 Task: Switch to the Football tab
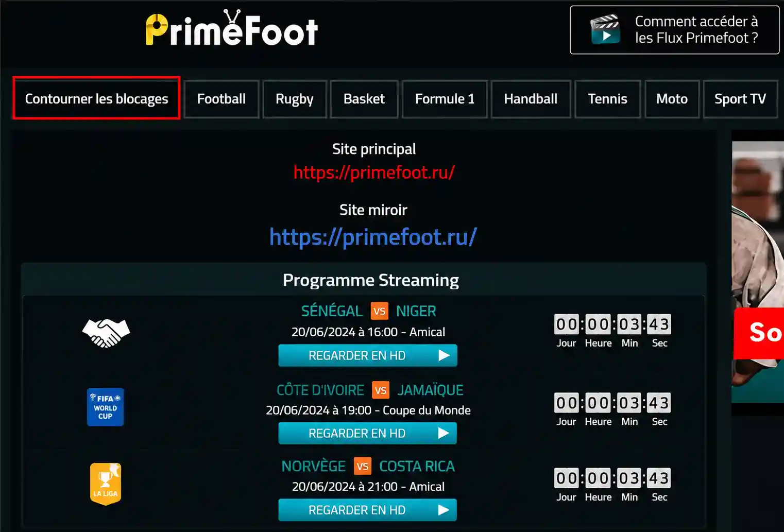tap(221, 99)
